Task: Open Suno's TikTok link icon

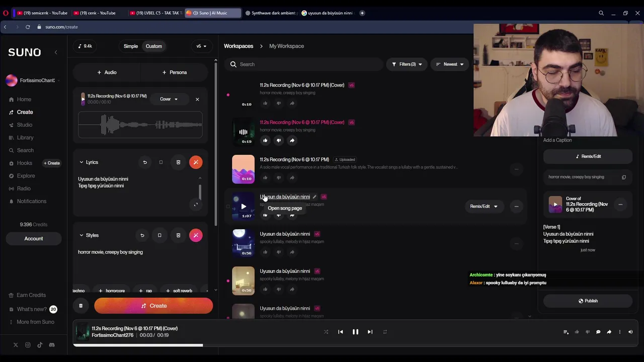Action: (x=40, y=345)
